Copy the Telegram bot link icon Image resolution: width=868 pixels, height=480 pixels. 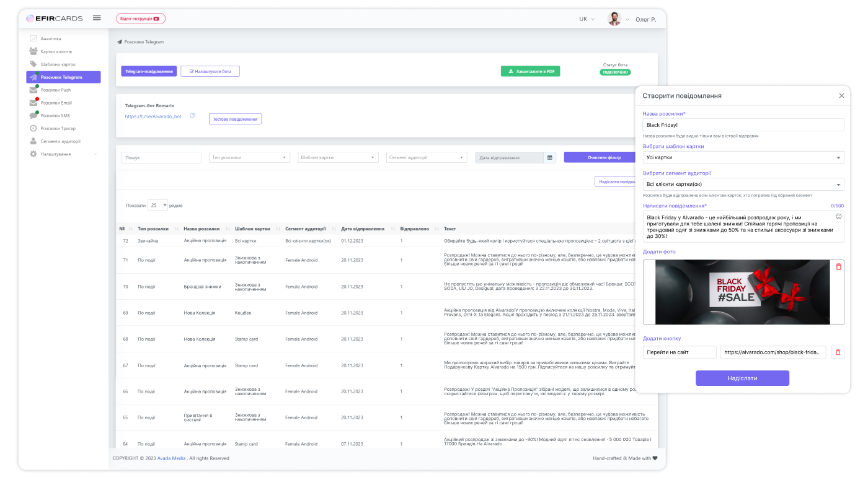193,116
